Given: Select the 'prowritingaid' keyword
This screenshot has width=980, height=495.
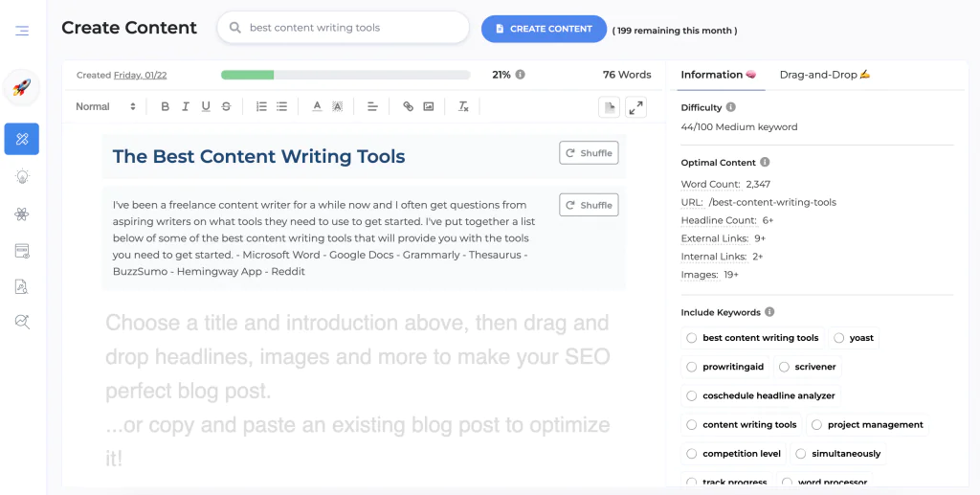Looking at the screenshot, I should pos(725,367).
